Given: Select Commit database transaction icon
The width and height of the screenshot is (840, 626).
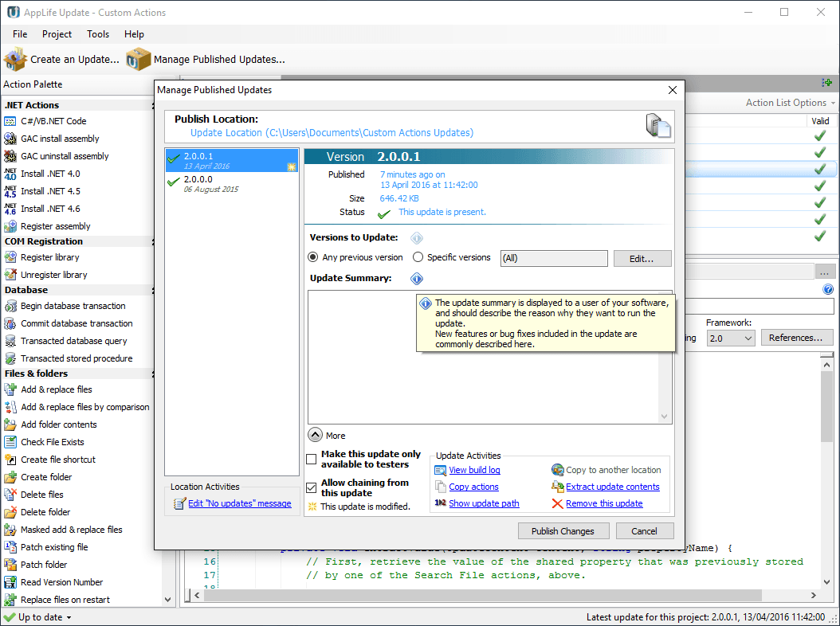Looking at the screenshot, I should tap(10, 323).
